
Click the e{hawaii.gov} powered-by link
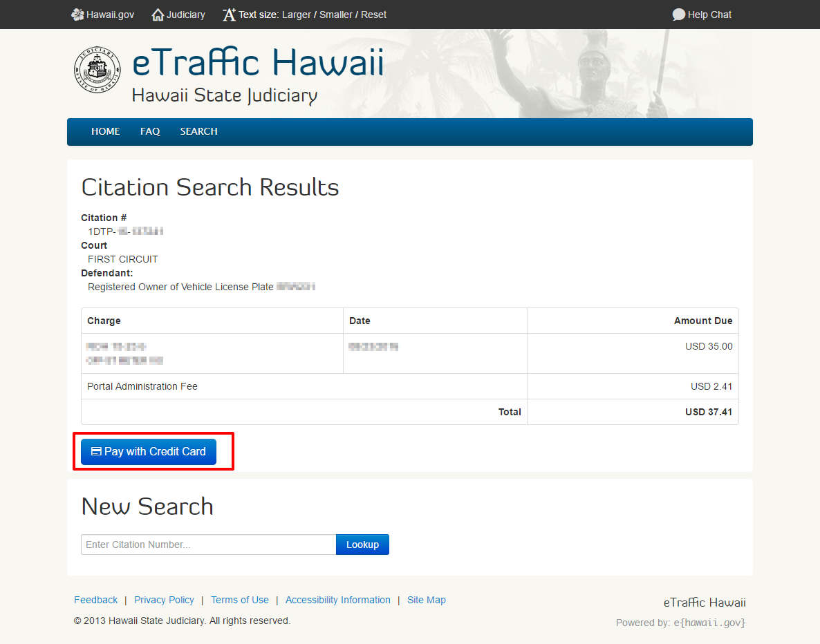tap(709, 623)
